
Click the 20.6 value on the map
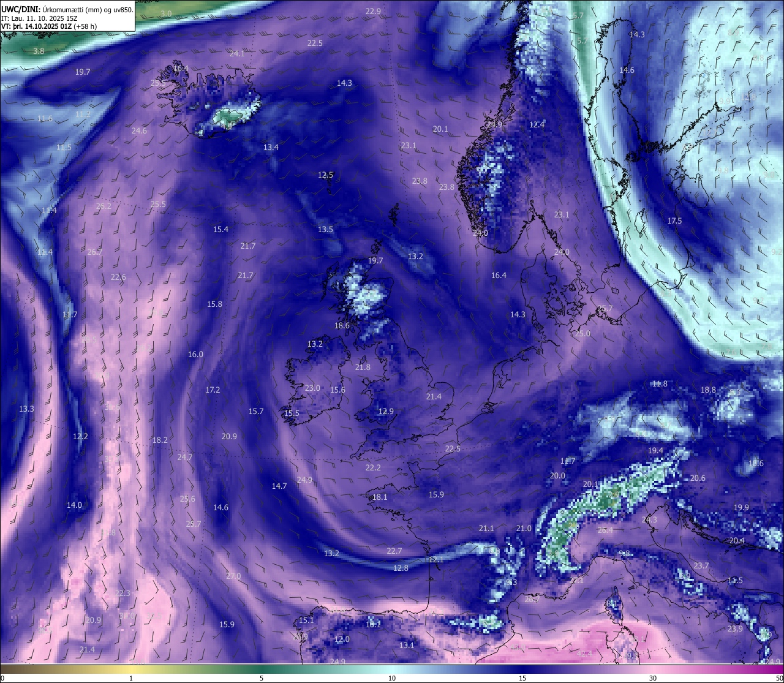click(x=698, y=478)
